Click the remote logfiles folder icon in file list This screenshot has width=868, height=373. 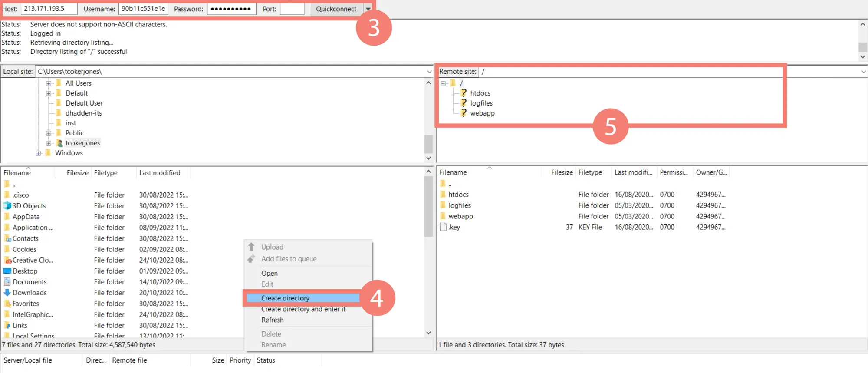pos(443,205)
